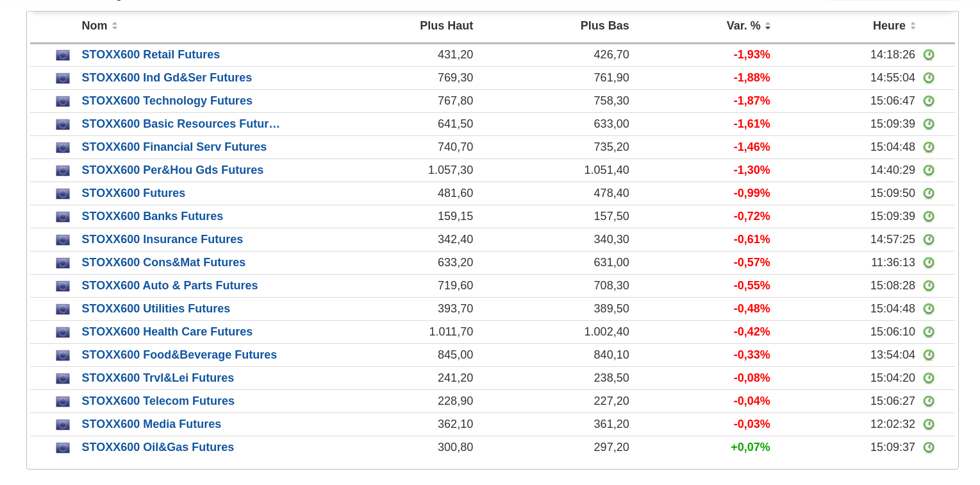Click the flag icon next to STOXX600 Insurance Futures
Screen dimensions: 980x485
pos(63,240)
